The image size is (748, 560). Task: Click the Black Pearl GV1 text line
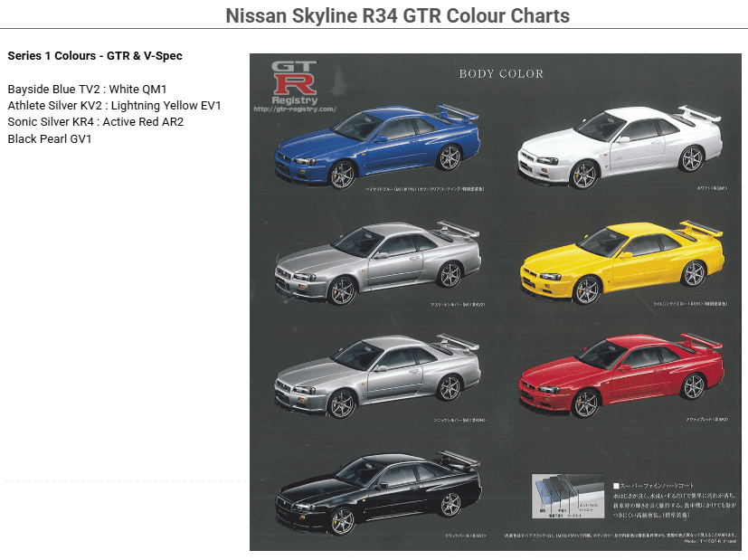click(x=50, y=138)
